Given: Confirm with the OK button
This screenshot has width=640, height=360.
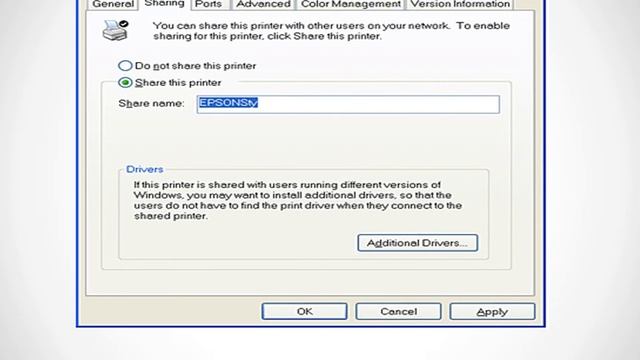Looking at the screenshot, I should click(304, 311).
